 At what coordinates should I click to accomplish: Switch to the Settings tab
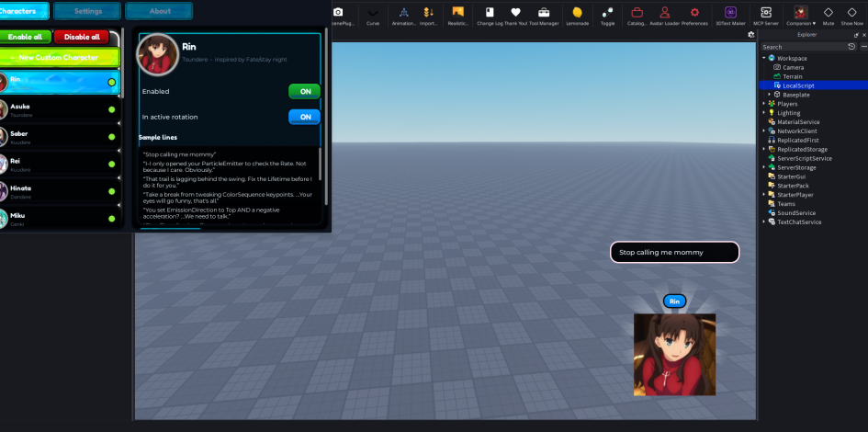(87, 11)
